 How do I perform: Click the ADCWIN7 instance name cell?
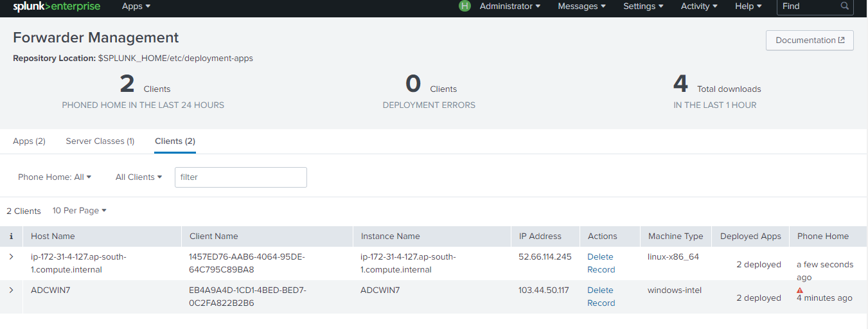click(x=380, y=290)
